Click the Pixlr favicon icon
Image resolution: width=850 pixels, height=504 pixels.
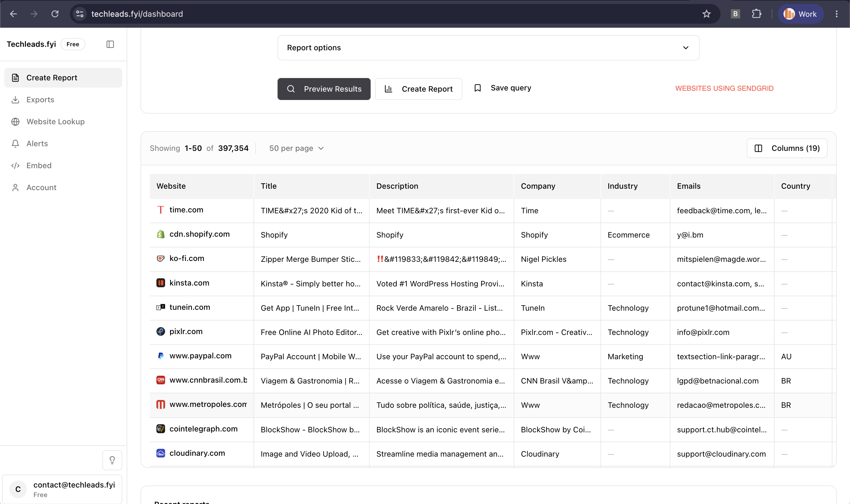(160, 331)
